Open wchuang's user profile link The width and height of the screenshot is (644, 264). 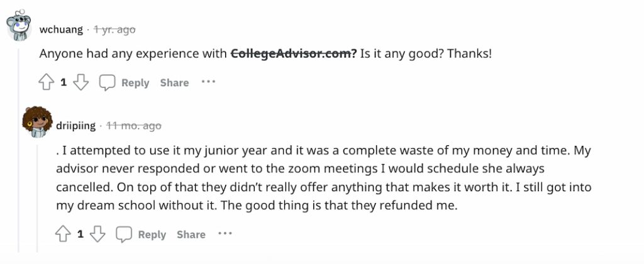(61, 30)
